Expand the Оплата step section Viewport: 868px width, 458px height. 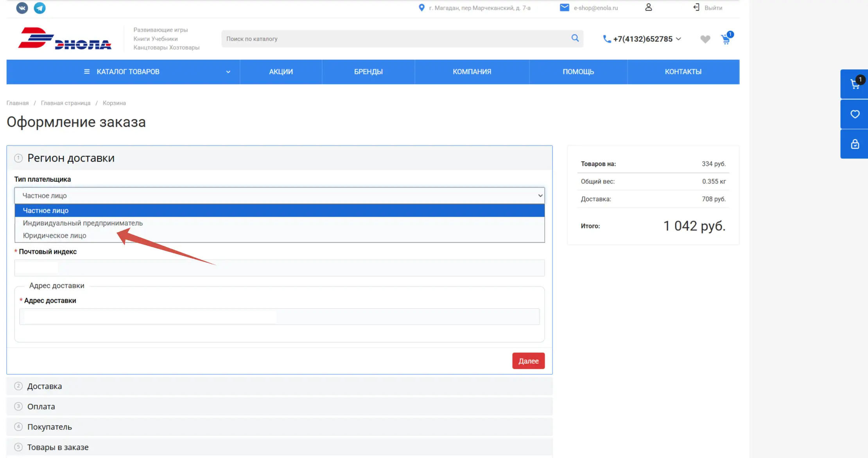tap(41, 407)
